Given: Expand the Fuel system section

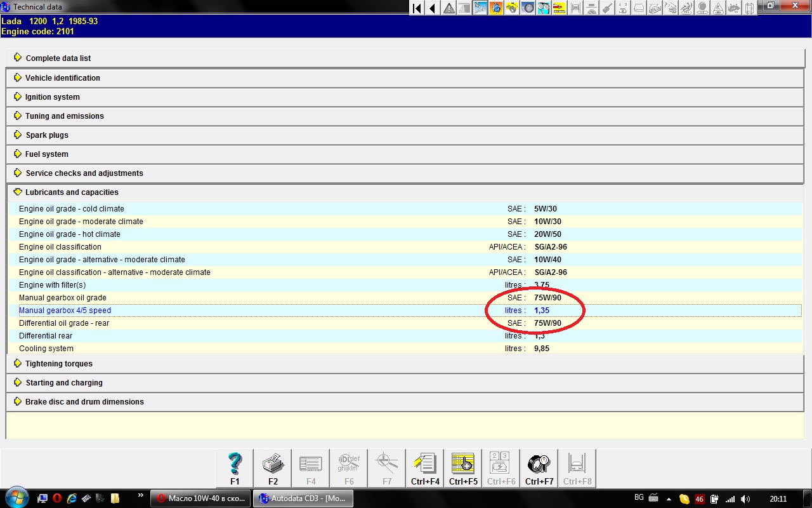Looking at the screenshot, I should (406, 154).
